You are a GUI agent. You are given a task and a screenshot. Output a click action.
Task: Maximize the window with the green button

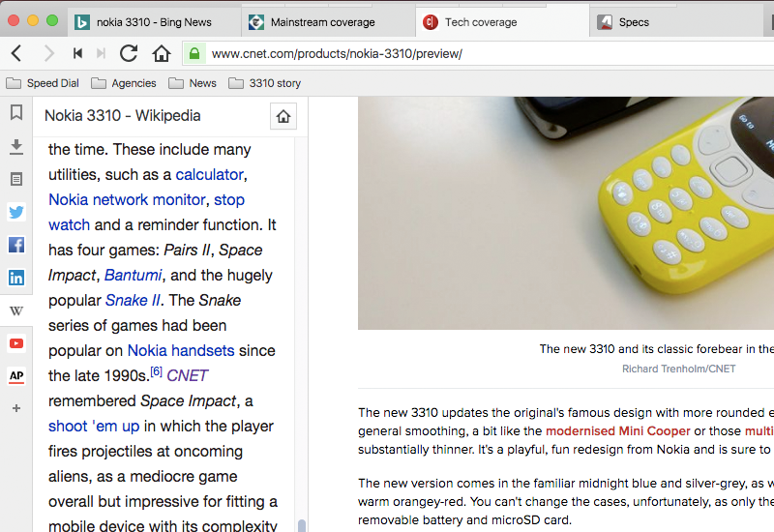pos(52,20)
